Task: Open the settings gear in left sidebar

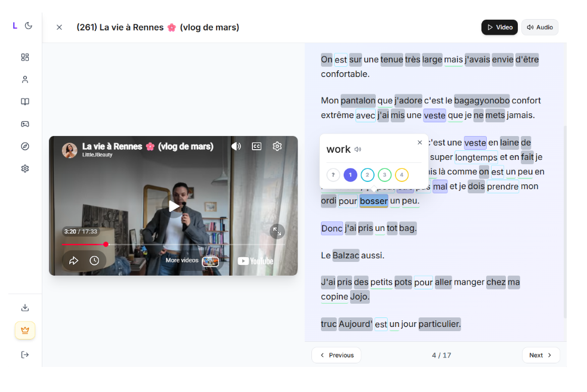Action: pos(25,168)
